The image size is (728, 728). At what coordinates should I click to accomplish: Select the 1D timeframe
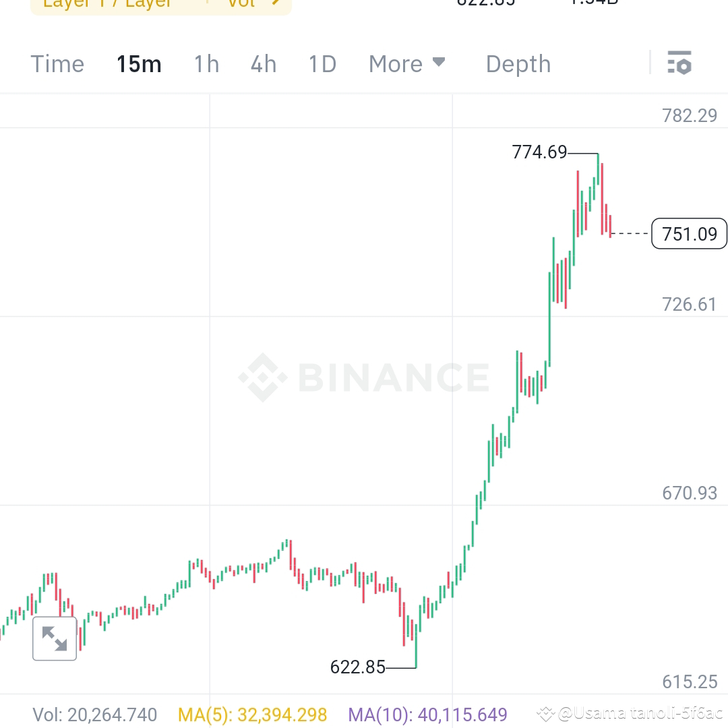point(322,63)
